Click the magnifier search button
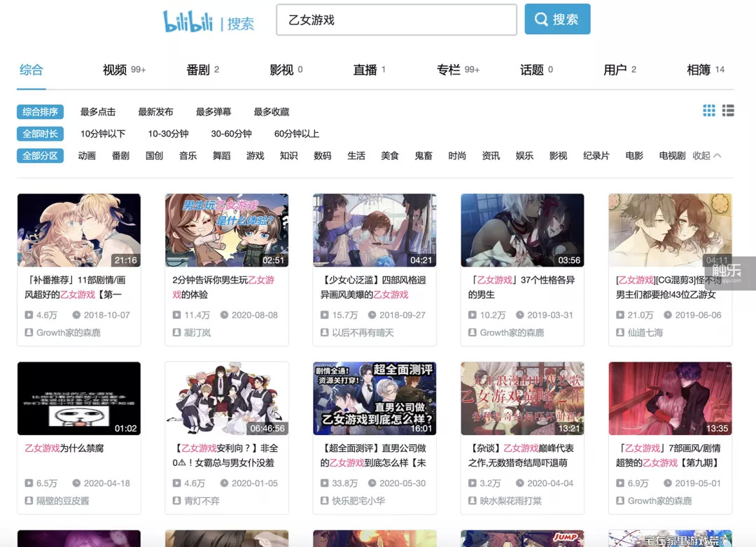Image resolution: width=756 pixels, height=547 pixels. click(557, 20)
